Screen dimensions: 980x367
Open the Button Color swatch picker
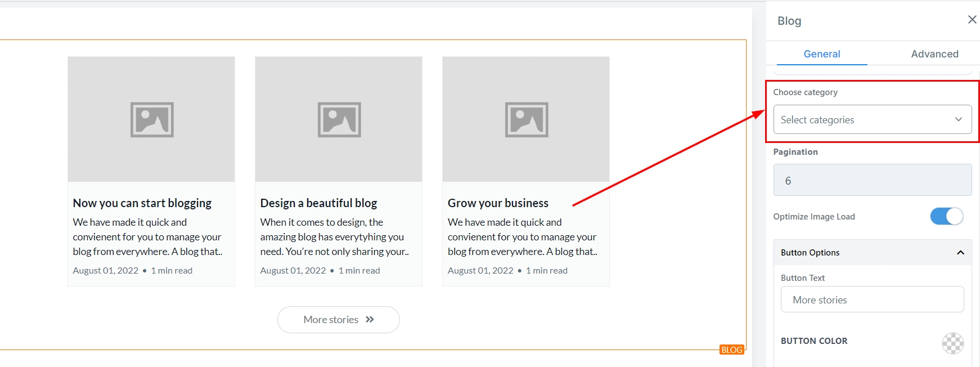[952, 343]
